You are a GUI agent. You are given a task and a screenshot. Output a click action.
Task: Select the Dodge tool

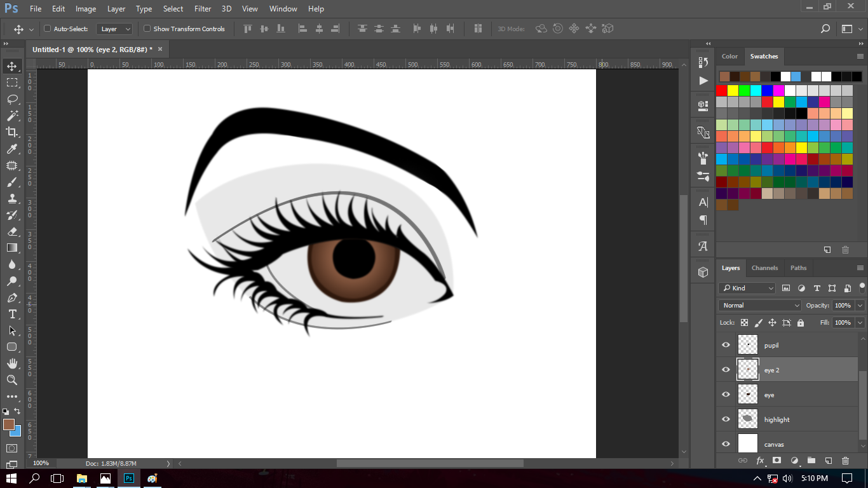pos(12,281)
